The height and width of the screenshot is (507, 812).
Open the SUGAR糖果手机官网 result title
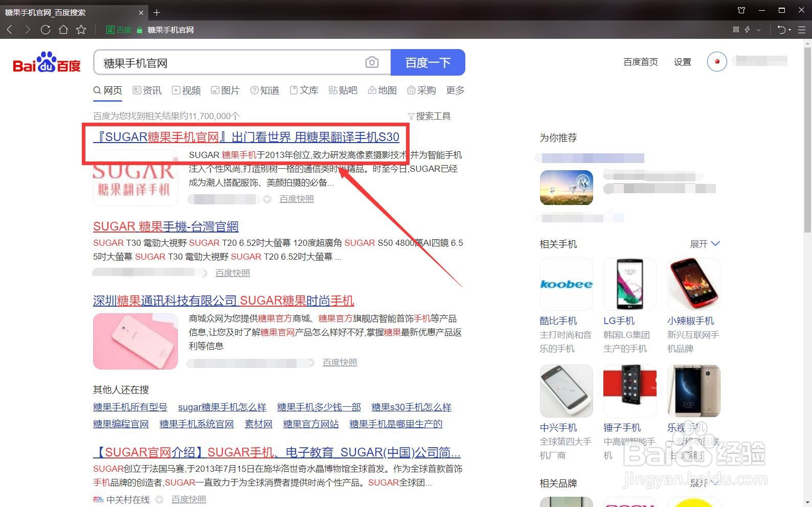click(x=246, y=137)
